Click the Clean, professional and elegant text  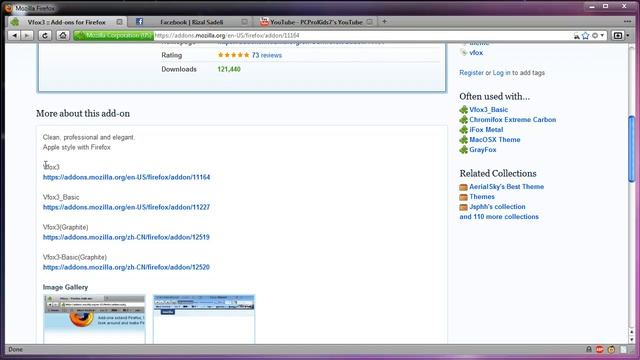[89, 138]
